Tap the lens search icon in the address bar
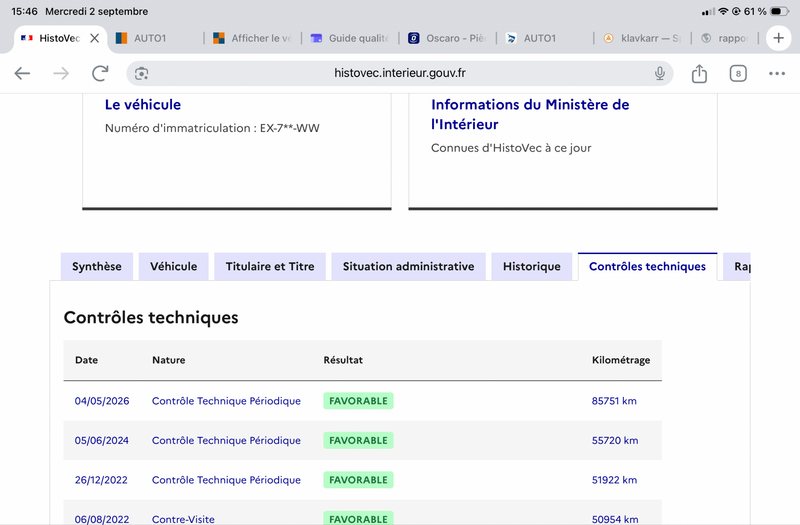The image size is (800, 525). point(141,73)
